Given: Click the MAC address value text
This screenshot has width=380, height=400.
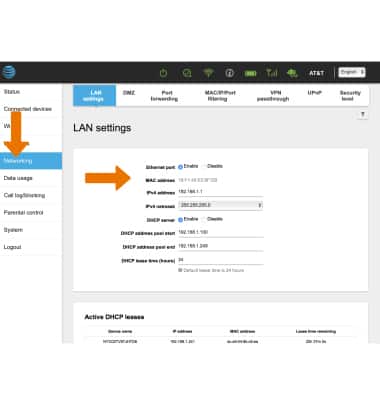Looking at the screenshot, I should [198, 180].
